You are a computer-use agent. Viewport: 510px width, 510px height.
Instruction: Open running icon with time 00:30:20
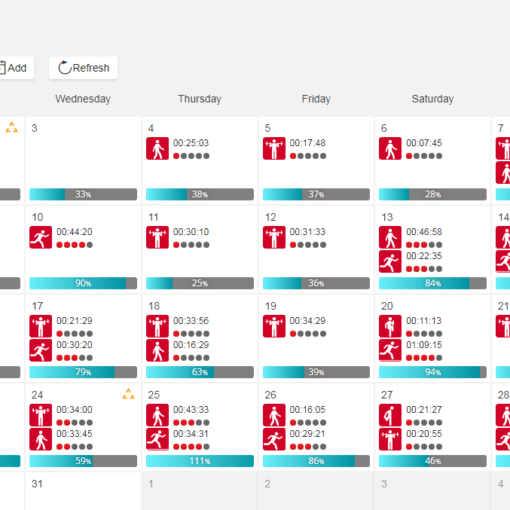(x=41, y=350)
